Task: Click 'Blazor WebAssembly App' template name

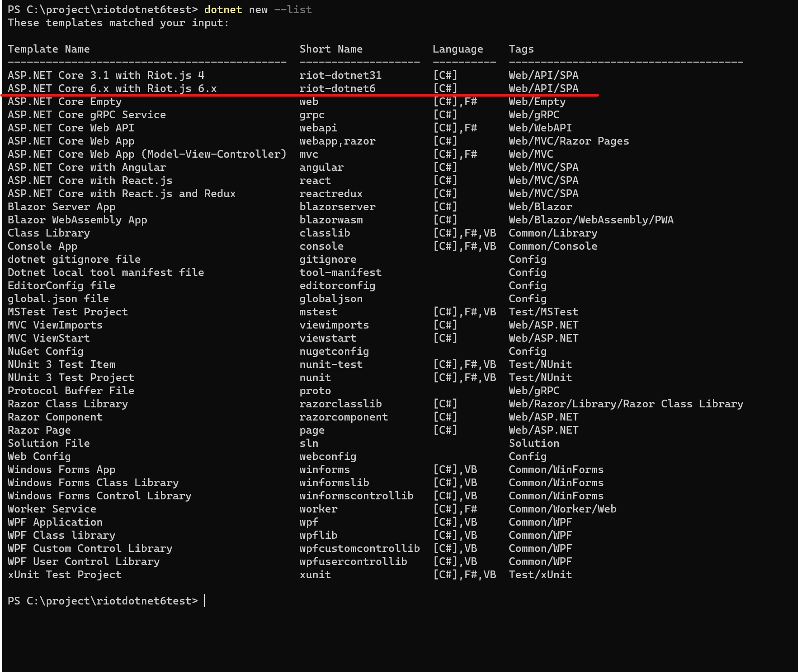Action: [77, 220]
